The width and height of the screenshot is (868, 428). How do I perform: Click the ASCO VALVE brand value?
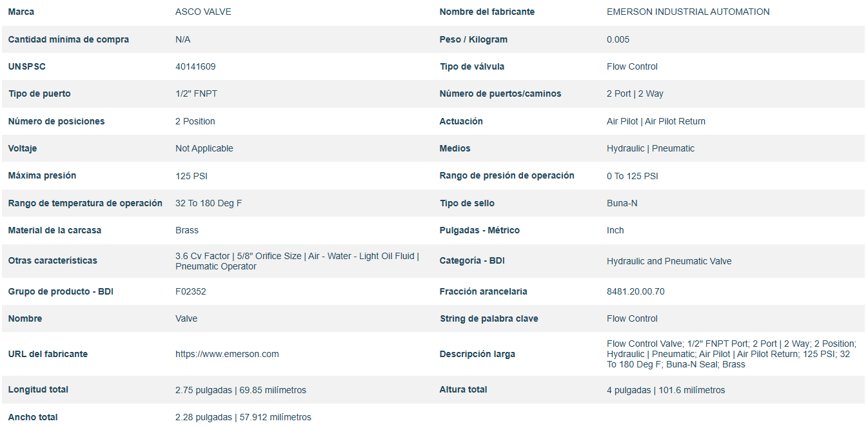coord(203,12)
